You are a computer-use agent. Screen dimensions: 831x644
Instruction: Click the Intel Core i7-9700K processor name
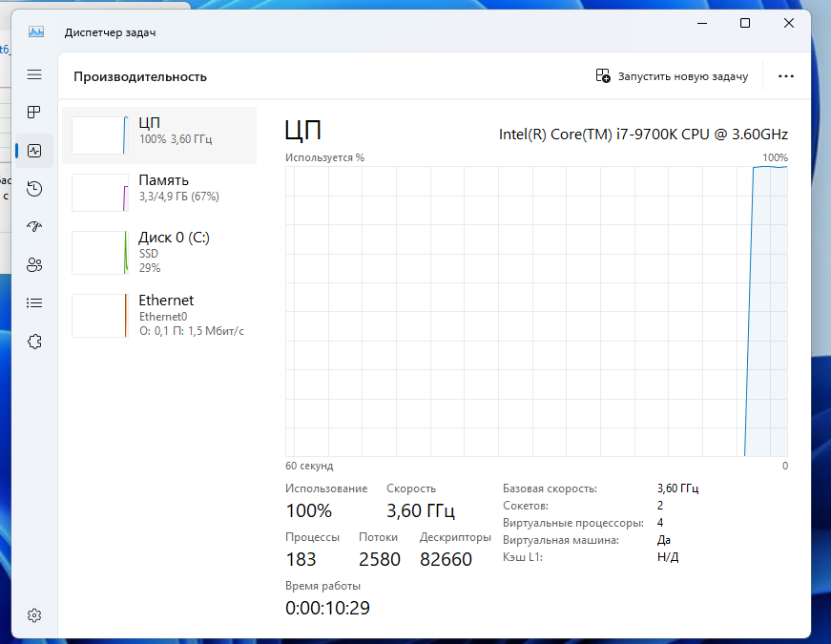coord(643,135)
